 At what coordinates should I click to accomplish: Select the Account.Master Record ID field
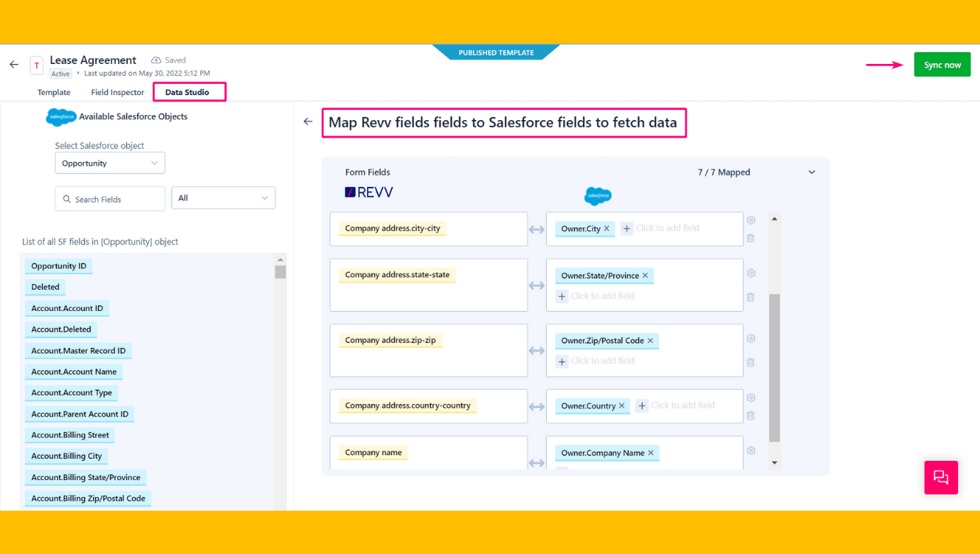pos(79,351)
